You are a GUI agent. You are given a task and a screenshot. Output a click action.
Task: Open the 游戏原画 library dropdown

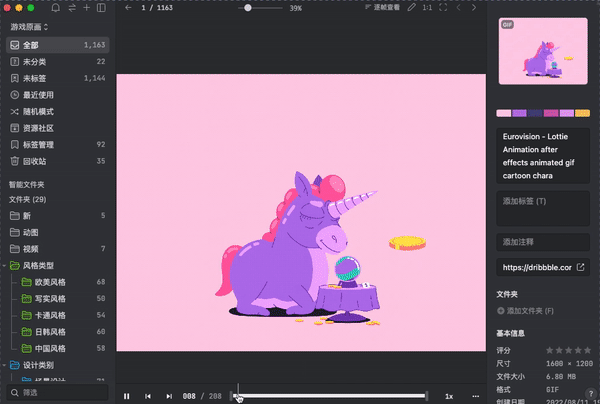click(29, 27)
